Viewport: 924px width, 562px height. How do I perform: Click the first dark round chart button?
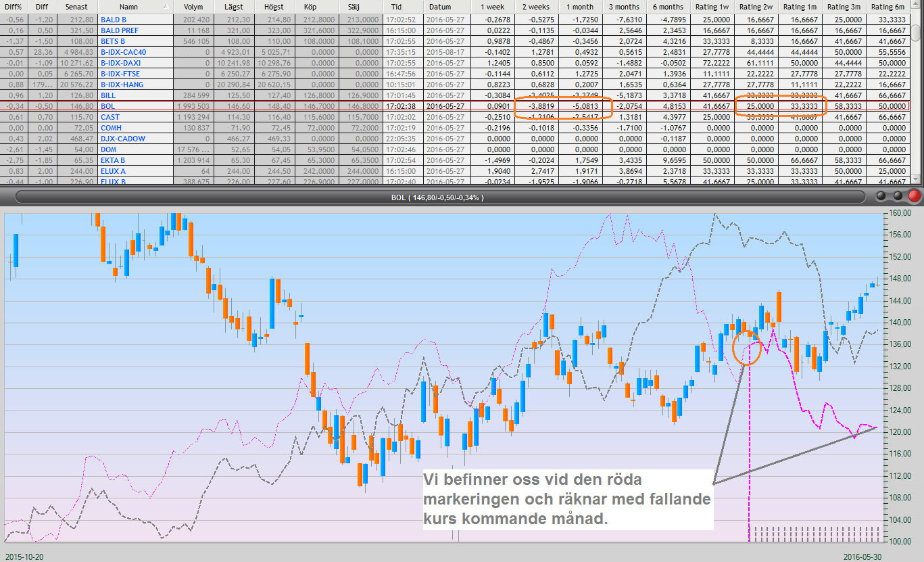(881, 197)
